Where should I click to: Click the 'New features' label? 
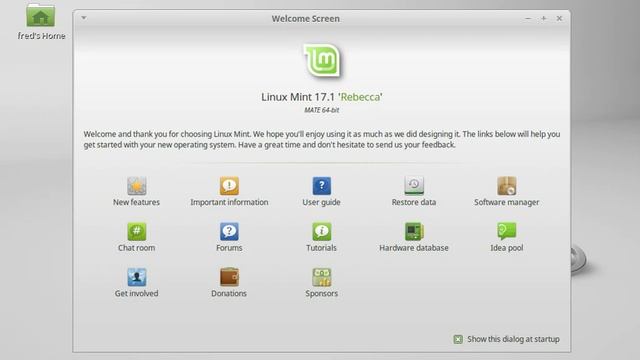tap(136, 202)
